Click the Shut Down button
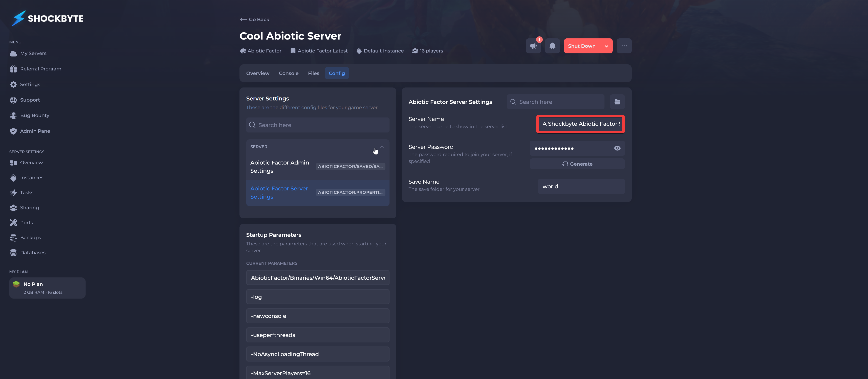The image size is (868, 379). [x=582, y=46]
